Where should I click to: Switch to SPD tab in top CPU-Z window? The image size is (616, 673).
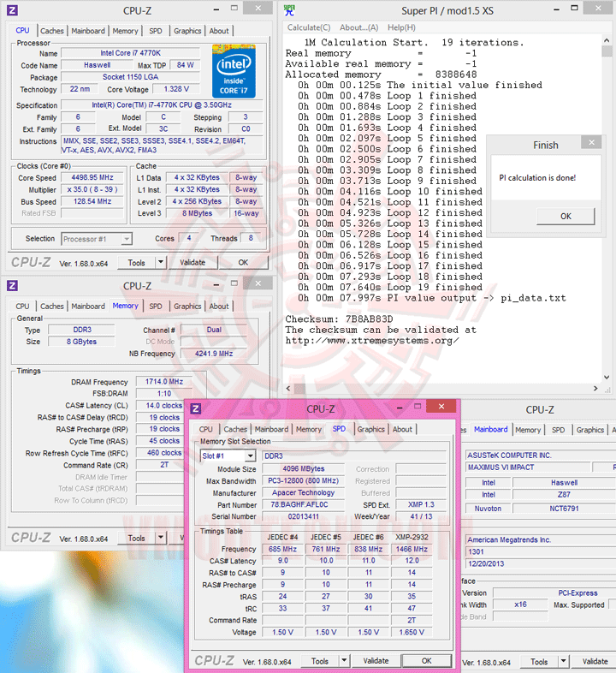pyautogui.click(x=156, y=31)
